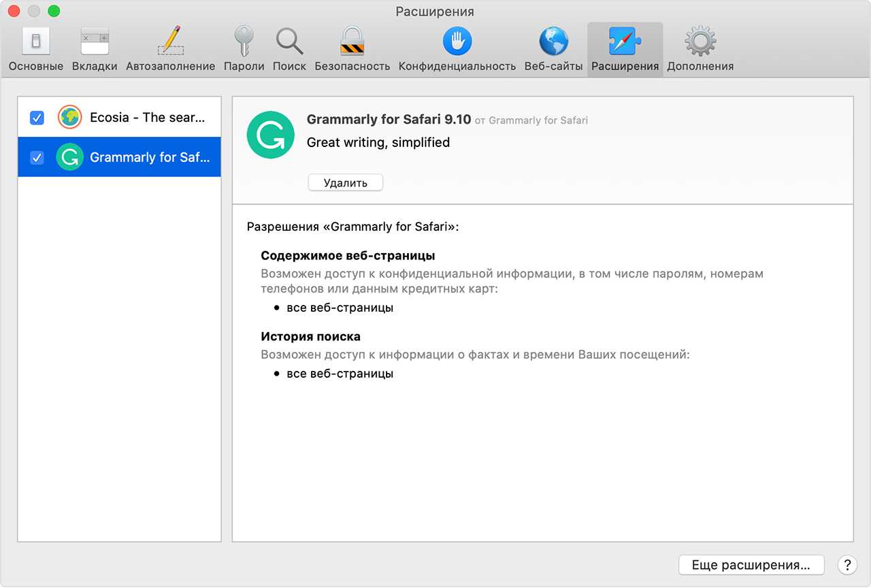Viewport: 871px width, 588px height.
Task: Open the Вкладки preferences pane
Action: (95, 49)
